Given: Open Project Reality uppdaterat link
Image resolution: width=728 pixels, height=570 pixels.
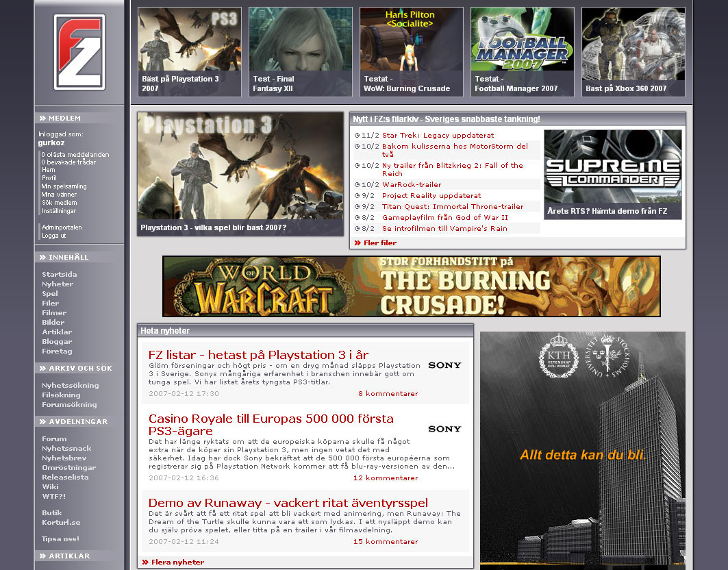Looking at the screenshot, I should (431, 195).
